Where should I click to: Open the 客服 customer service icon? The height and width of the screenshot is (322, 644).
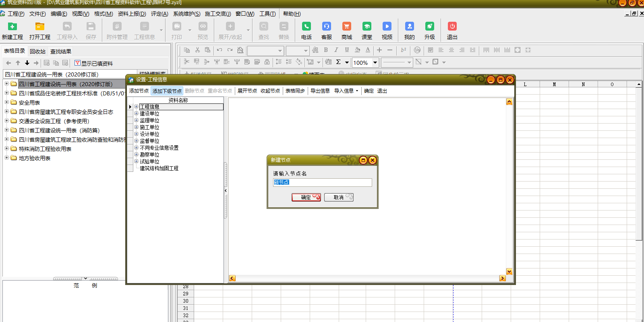[x=326, y=27]
